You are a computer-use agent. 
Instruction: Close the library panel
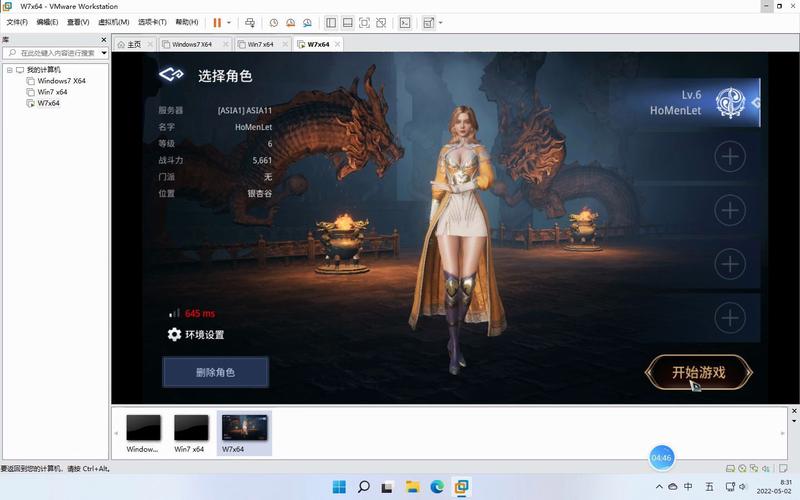point(104,39)
